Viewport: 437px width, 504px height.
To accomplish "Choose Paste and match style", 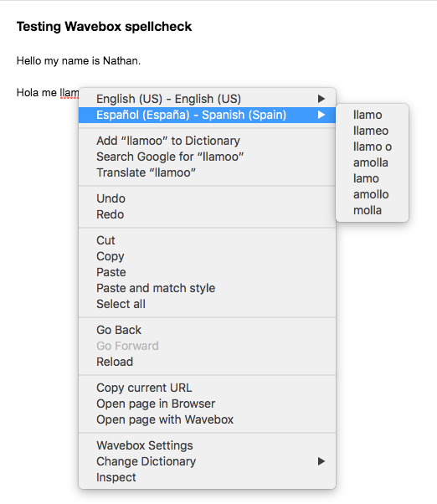I will 207,288.
